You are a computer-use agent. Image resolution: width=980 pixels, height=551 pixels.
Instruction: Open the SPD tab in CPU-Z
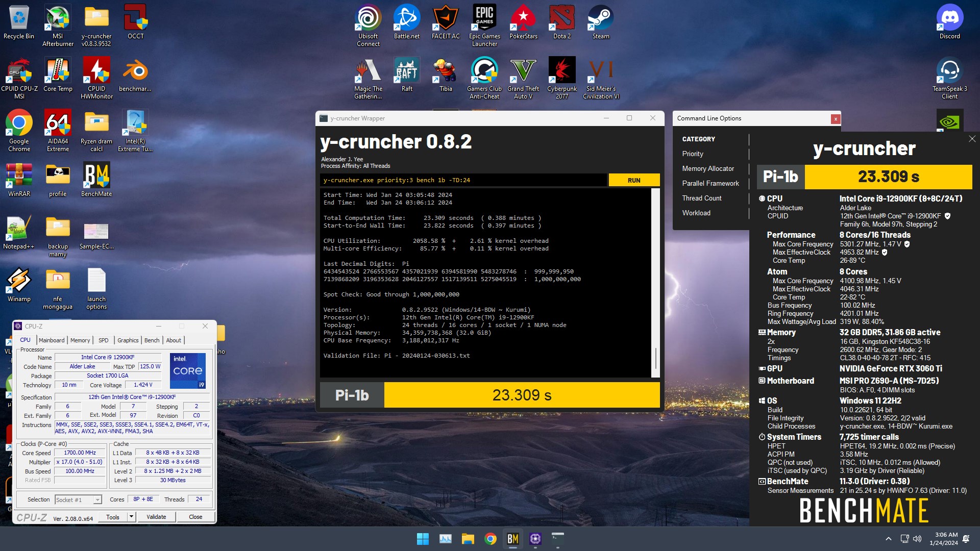coord(104,340)
